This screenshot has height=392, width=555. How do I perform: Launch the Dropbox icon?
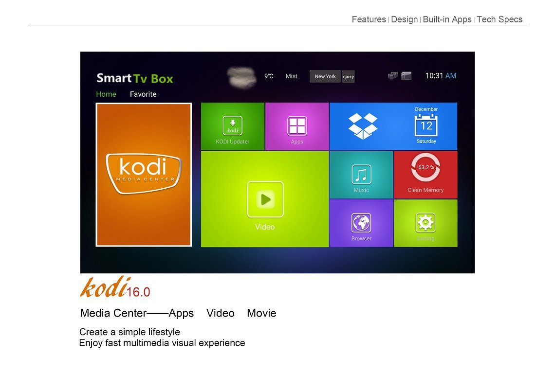tap(363, 126)
